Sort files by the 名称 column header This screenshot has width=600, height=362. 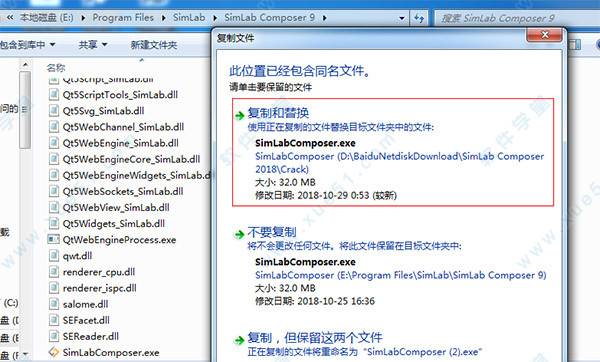point(56,68)
